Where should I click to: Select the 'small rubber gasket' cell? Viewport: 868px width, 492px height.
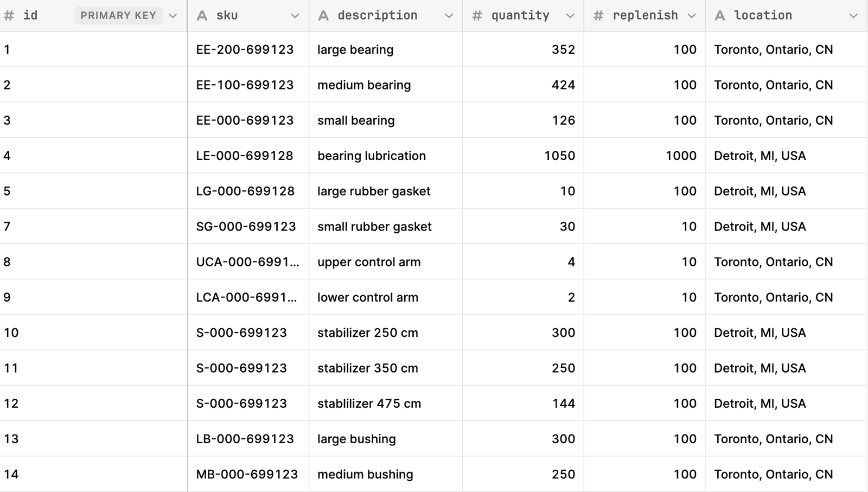(386, 226)
